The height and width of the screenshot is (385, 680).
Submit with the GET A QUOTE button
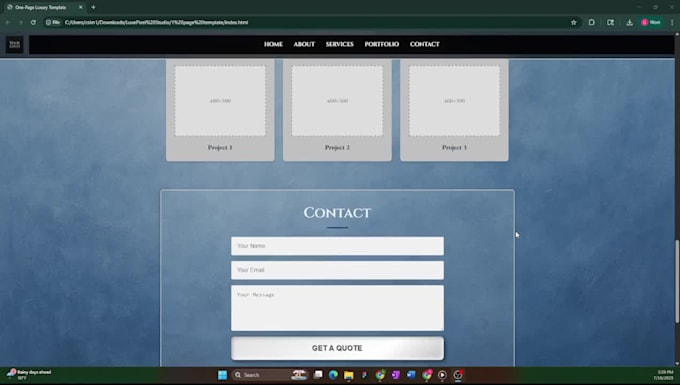337,348
